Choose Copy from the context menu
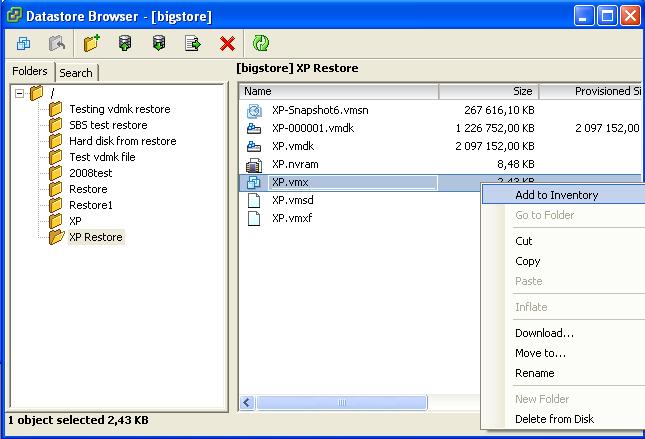 [x=527, y=261]
